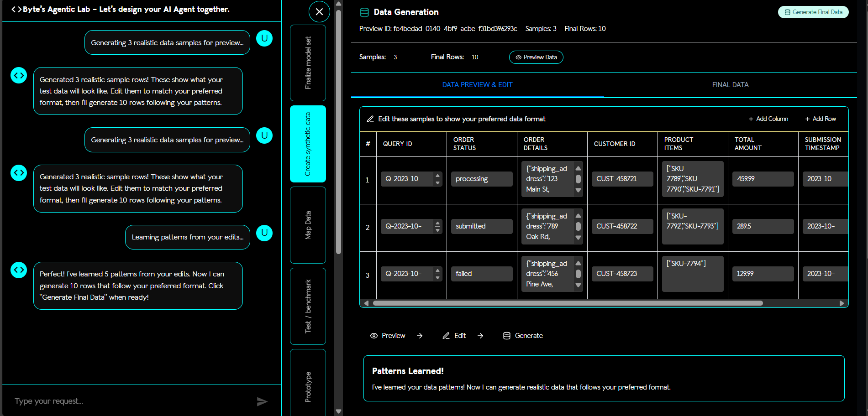Viewport: 868px width, 416px height.
Task: Add a new row to the table
Action: click(821, 119)
